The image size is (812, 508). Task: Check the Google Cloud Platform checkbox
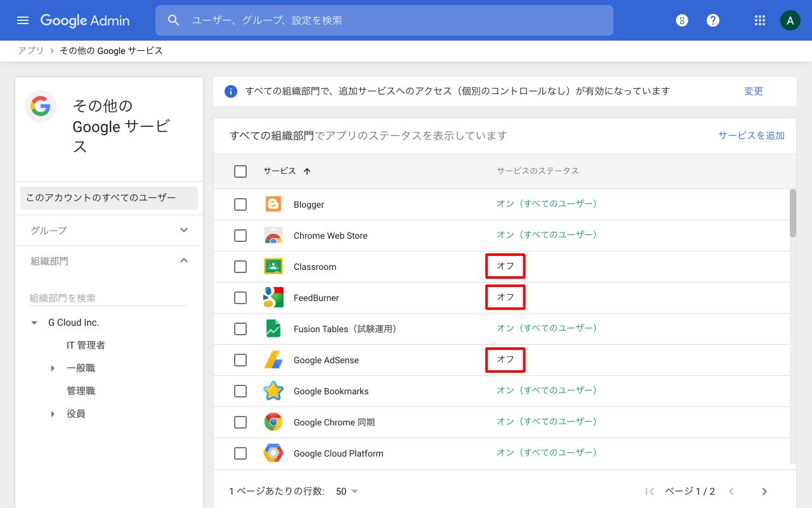coord(240,453)
